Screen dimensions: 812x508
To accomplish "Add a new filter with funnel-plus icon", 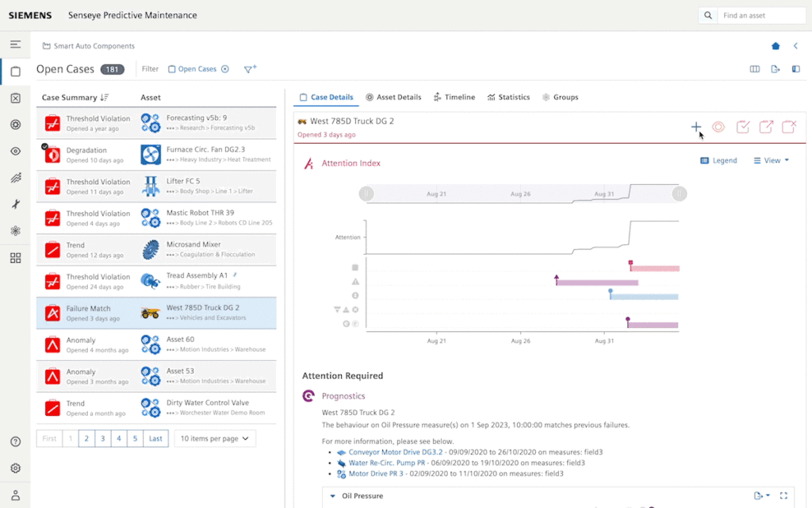I will point(250,69).
